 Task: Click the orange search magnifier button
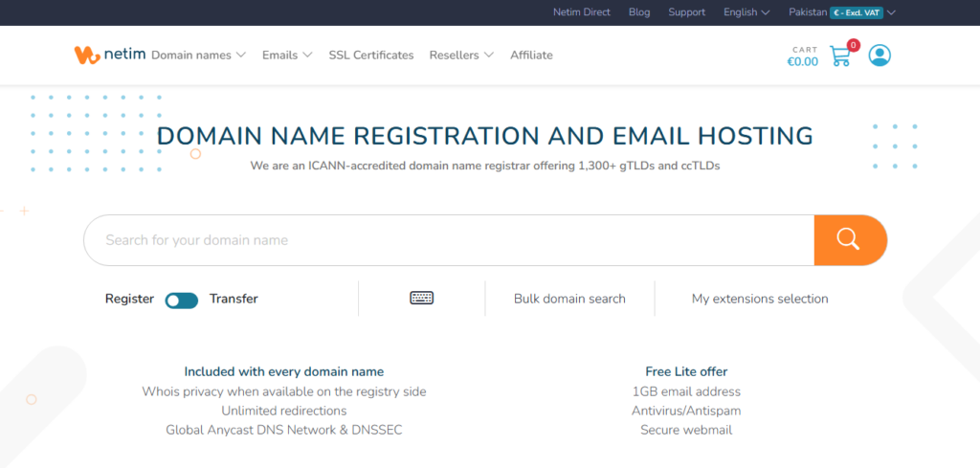(x=850, y=240)
